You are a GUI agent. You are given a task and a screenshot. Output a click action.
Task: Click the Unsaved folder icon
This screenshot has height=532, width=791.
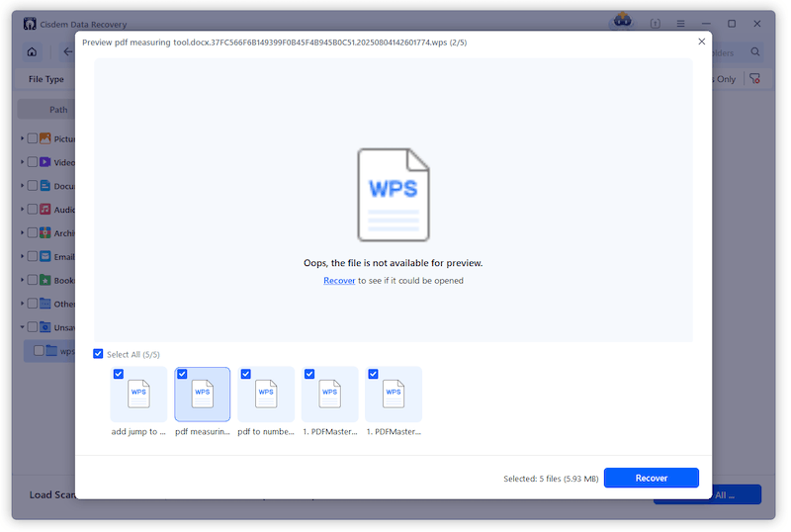tap(44, 327)
